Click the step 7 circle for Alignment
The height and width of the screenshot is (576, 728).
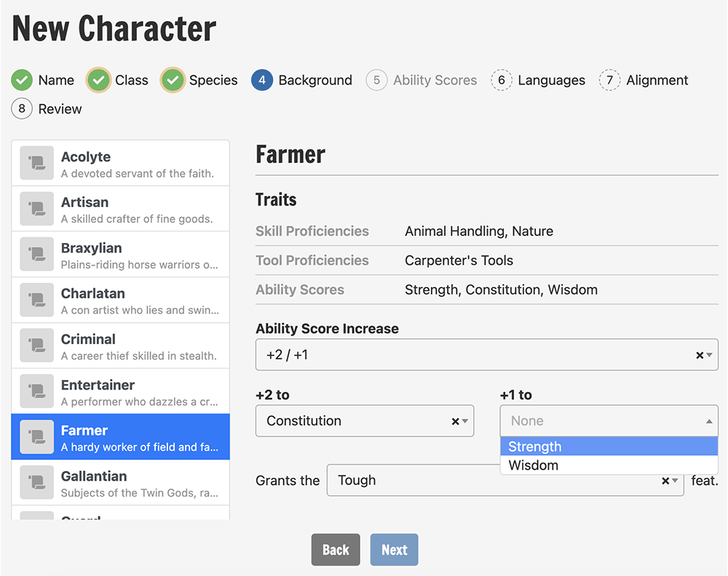pyautogui.click(x=609, y=80)
